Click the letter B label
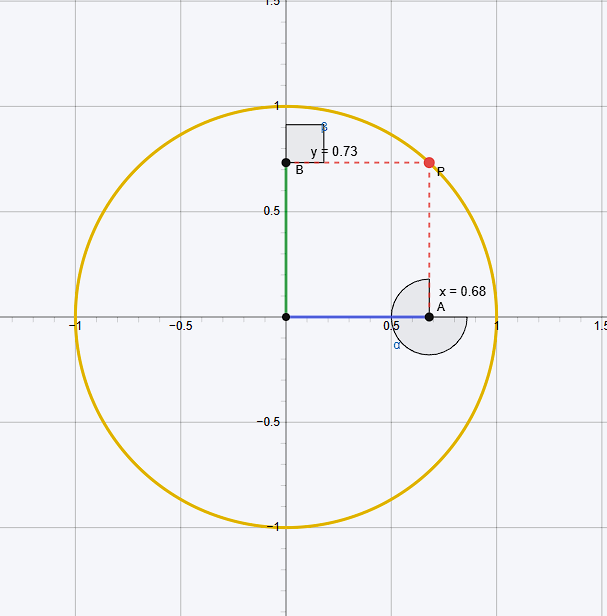 [299, 170]
